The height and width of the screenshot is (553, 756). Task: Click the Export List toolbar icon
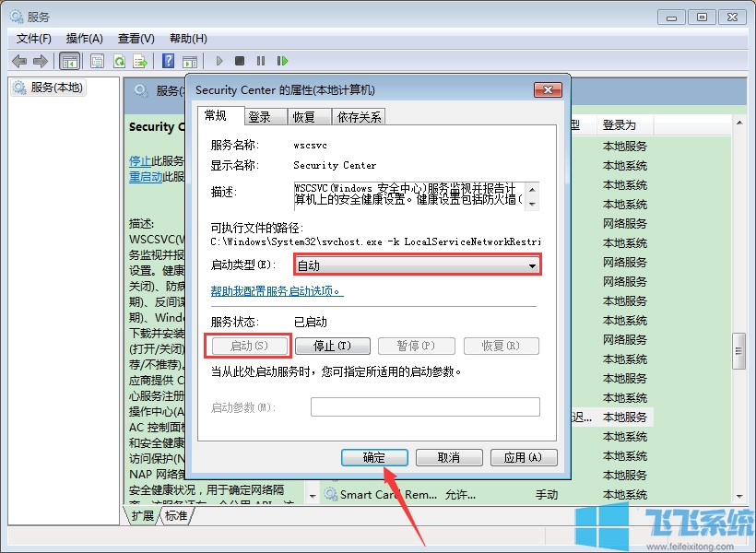(x=140, y=61)
